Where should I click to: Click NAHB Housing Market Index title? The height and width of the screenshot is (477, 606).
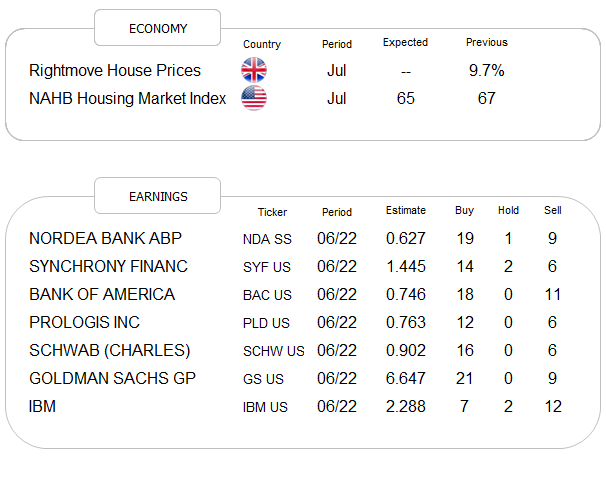coord(128,98)
